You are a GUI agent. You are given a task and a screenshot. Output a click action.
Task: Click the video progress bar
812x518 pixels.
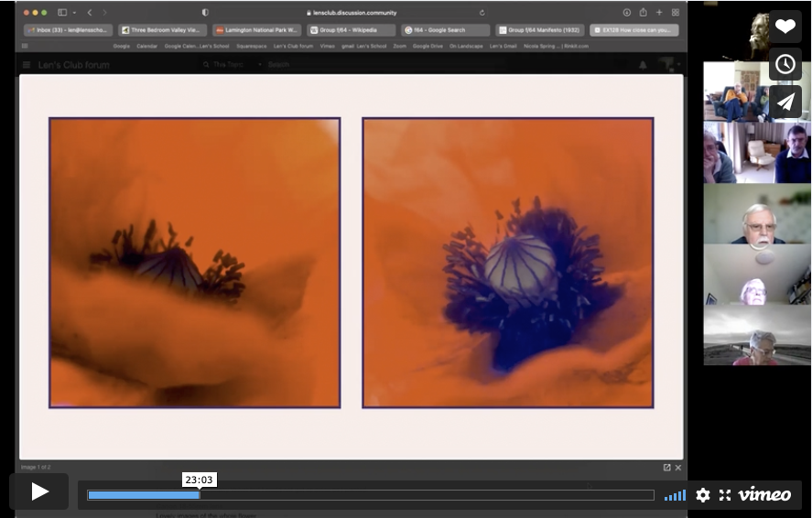coord(370,495)
